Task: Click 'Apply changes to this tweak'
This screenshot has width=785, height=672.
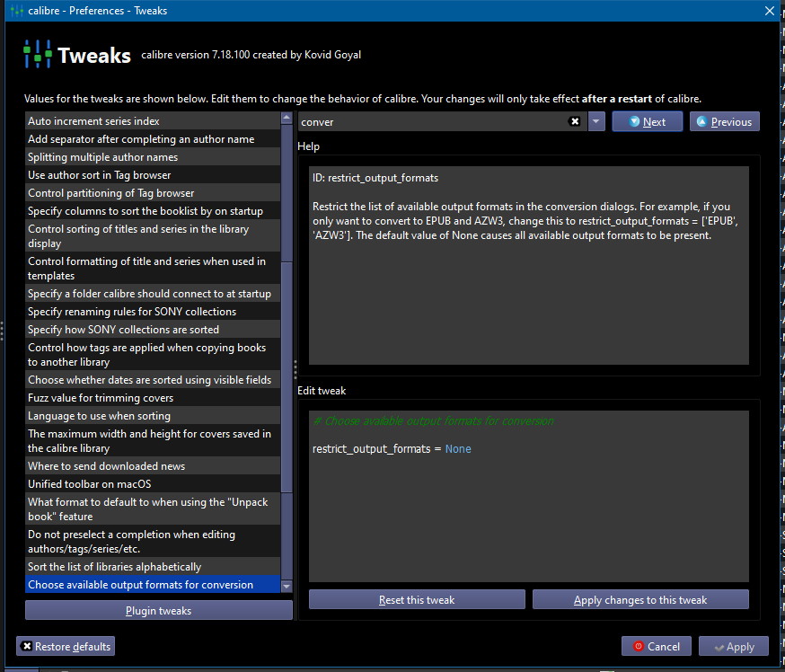Action: [640, 600]
